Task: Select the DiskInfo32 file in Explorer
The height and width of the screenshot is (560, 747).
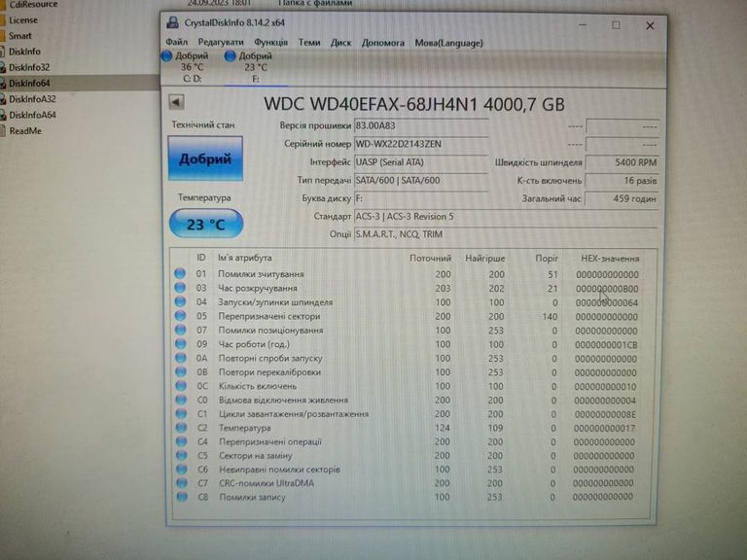Action: 29,67
